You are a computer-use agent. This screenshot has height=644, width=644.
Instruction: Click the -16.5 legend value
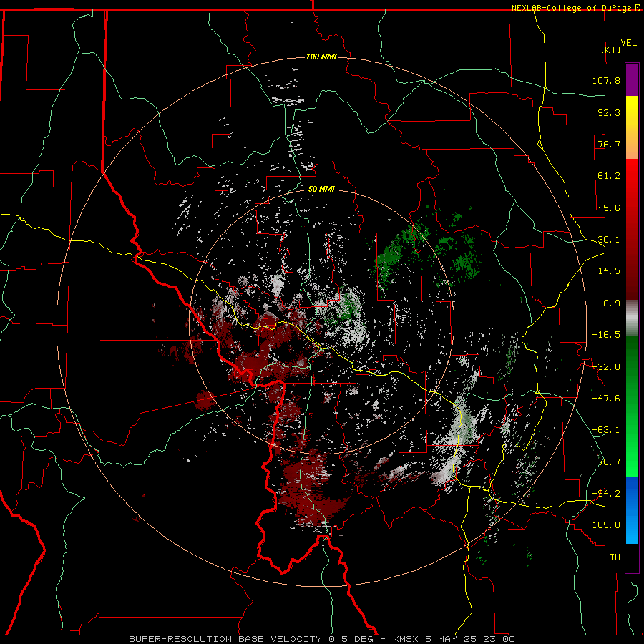(606, 335)
